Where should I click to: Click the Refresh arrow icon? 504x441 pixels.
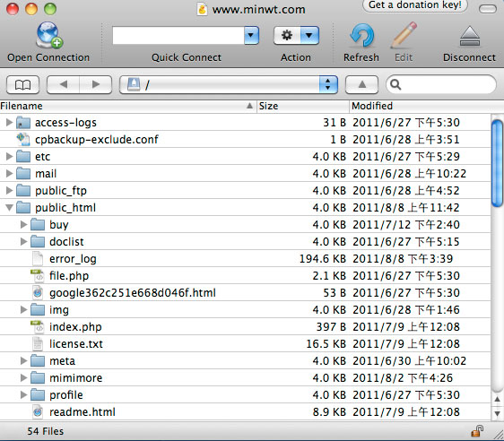361,35
